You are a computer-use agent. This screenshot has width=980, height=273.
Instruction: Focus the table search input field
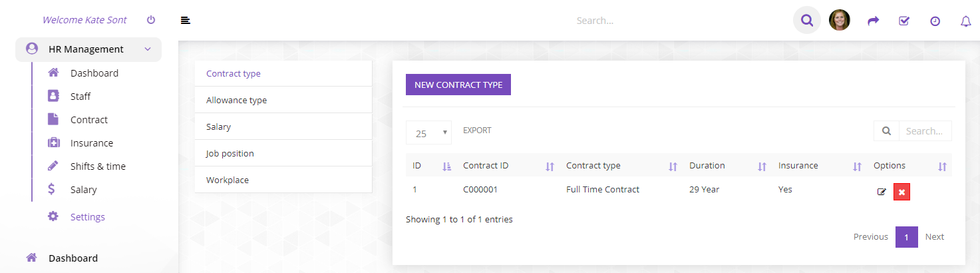(x=925, y=131)
